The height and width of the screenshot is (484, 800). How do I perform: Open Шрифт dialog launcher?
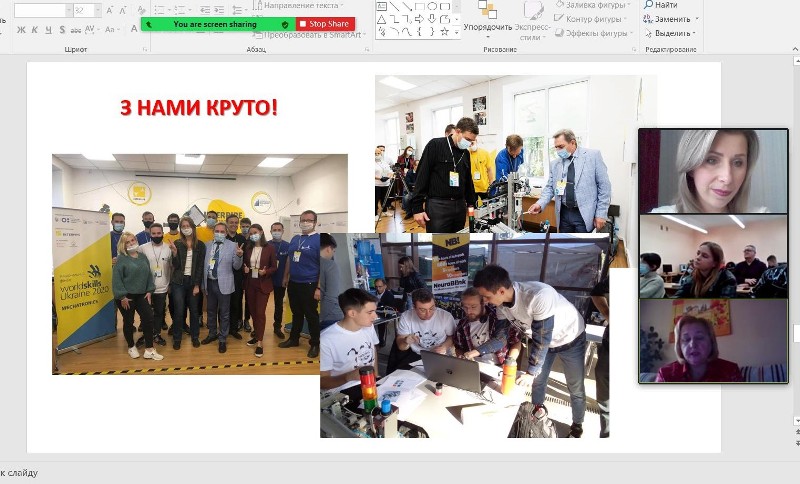click(145, 49)
